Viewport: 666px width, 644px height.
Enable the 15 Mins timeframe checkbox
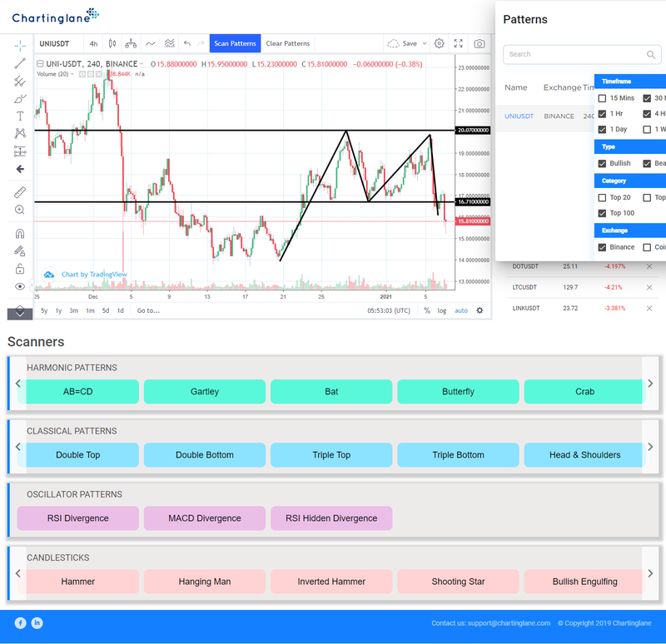coord(602,98)
